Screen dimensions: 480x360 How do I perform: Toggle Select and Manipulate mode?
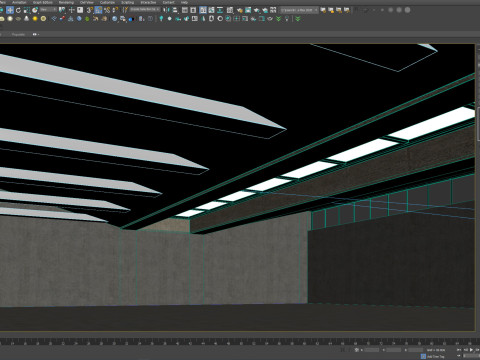pos(71,10)
